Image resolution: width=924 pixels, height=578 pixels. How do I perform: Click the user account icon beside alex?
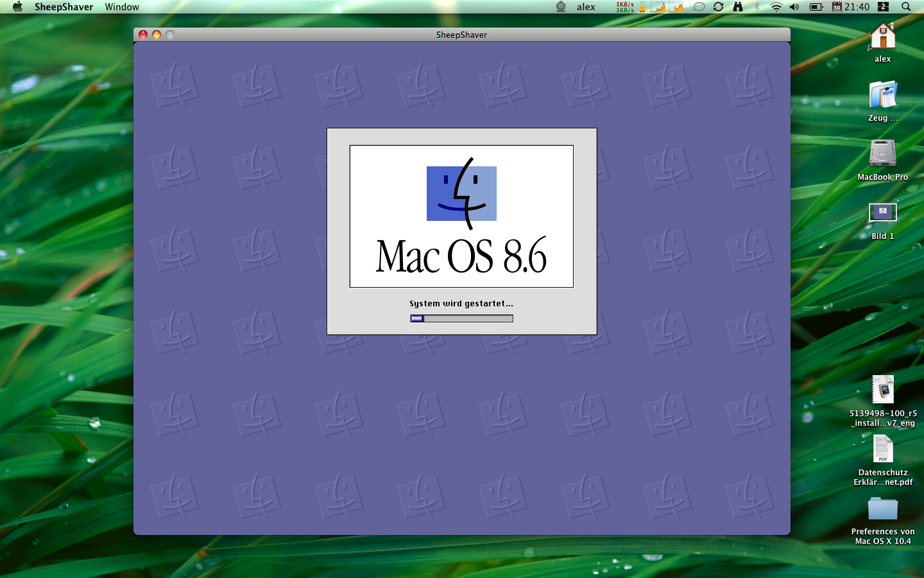[x=561, y=7]
